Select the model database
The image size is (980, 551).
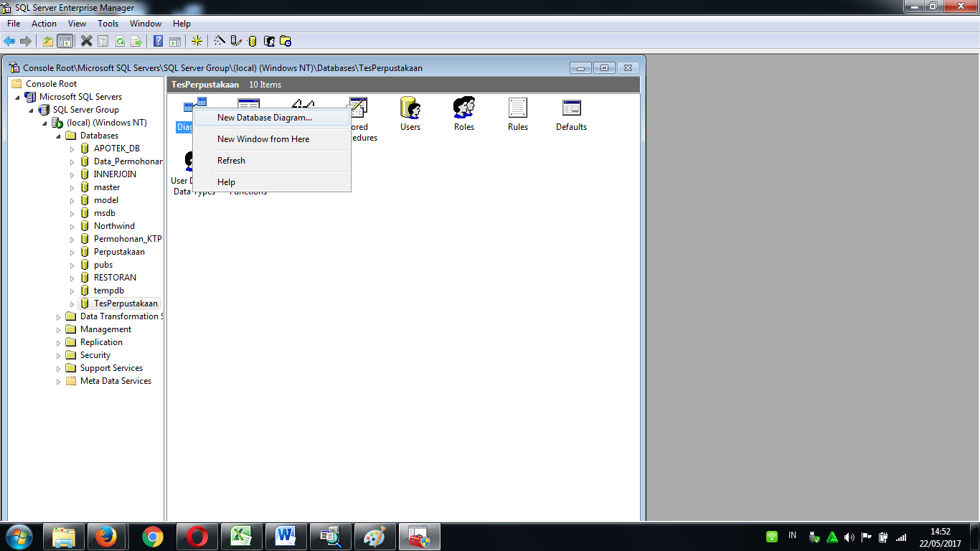coord(106,200)
